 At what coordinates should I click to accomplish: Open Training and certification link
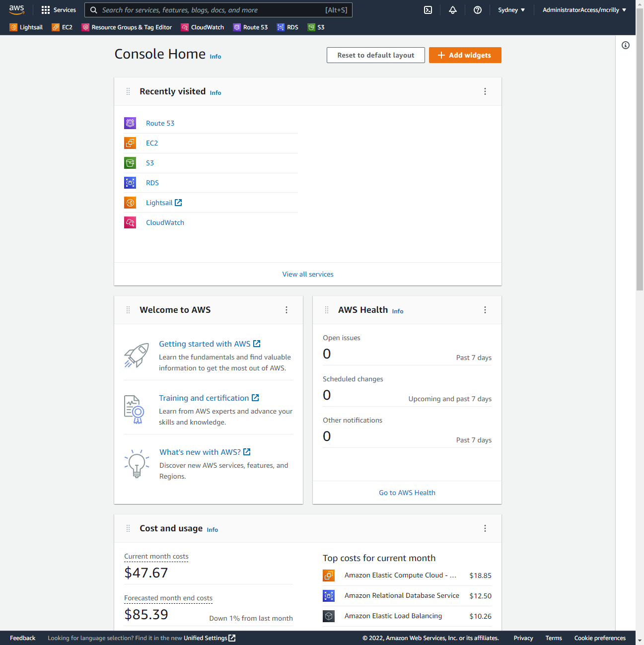click(x=209, y=398)
